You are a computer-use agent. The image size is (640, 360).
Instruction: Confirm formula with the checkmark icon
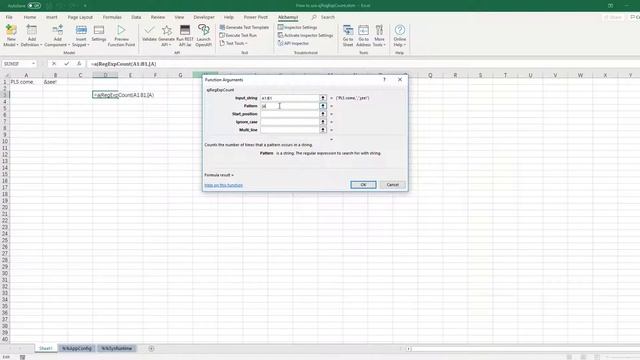point(67,64)
